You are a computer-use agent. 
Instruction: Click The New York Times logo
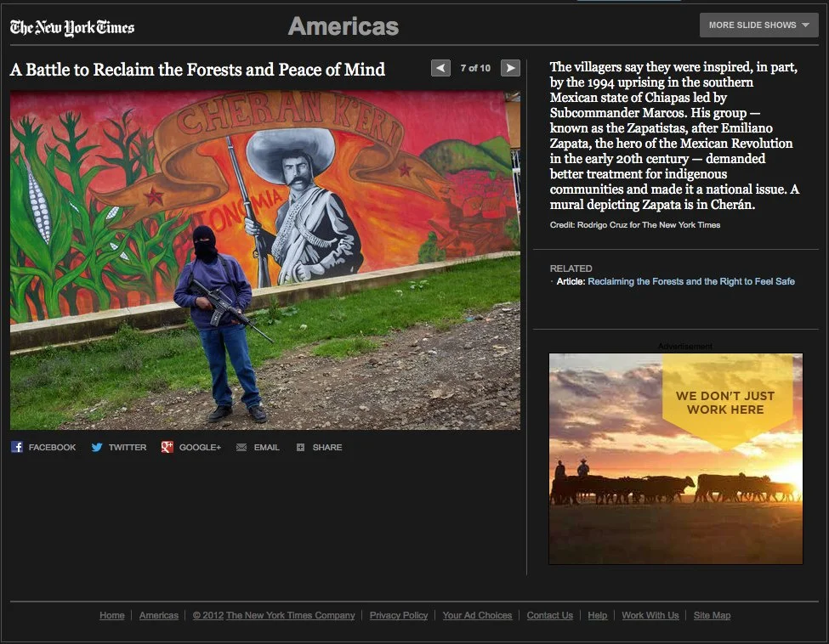click(x=71, y=27)
